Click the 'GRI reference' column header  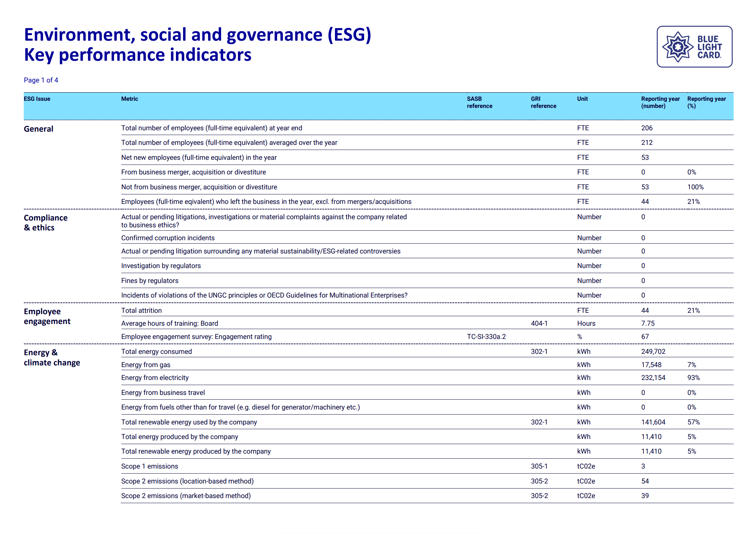tap(543, 102)
